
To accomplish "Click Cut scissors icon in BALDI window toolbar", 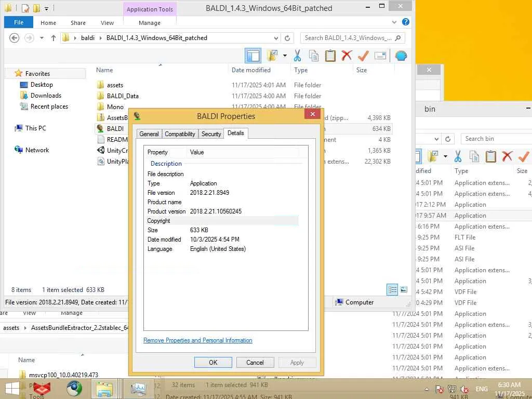I will [x=297, y=56].
